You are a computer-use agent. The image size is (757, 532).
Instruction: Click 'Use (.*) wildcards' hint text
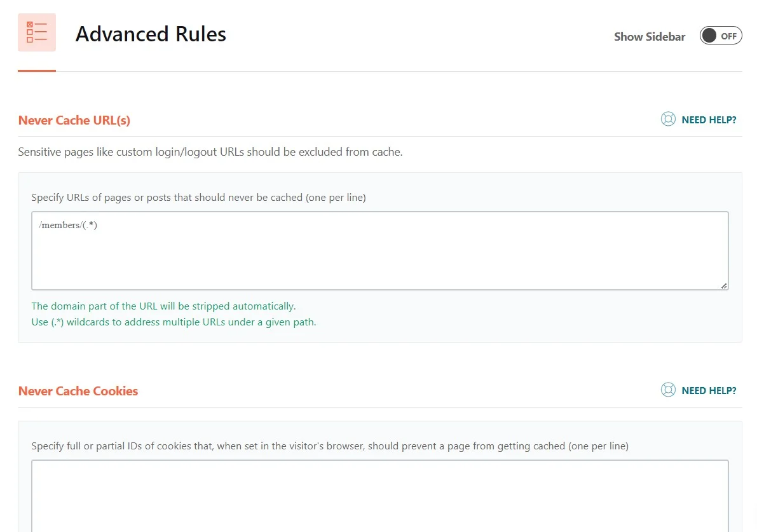(x=174, y=322)
